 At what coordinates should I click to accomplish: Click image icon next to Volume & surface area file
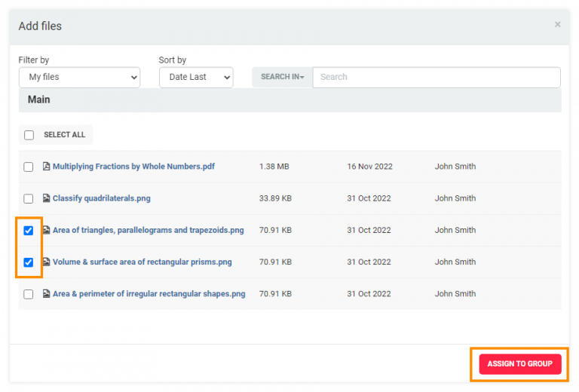click(x=46, y=262)
